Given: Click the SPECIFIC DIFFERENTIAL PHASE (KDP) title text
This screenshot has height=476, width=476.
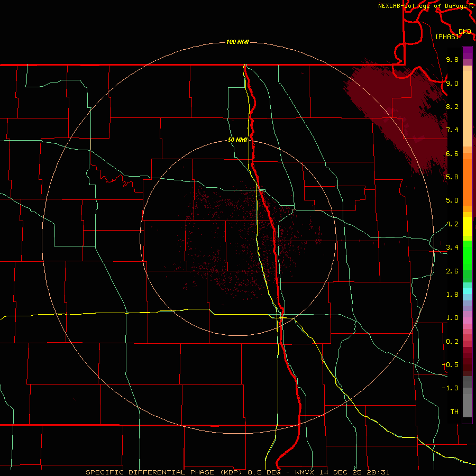Looking at the screenshot, I should (164, 472).
